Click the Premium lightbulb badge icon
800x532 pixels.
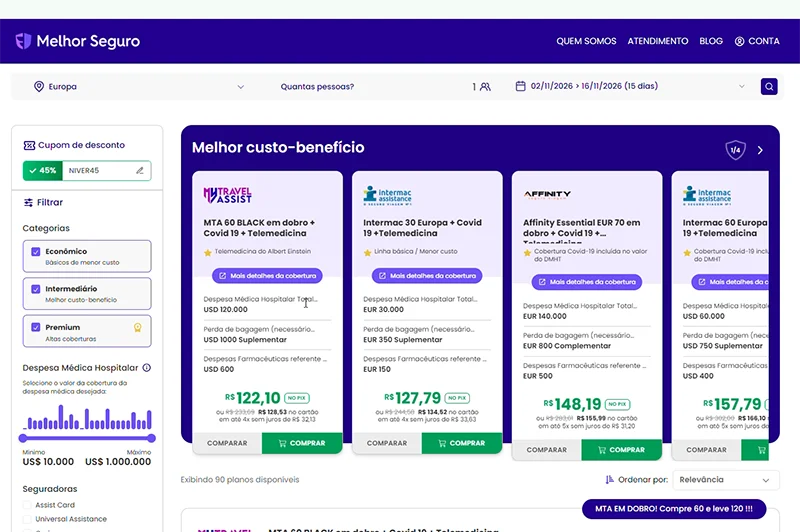tap(138, 327)
